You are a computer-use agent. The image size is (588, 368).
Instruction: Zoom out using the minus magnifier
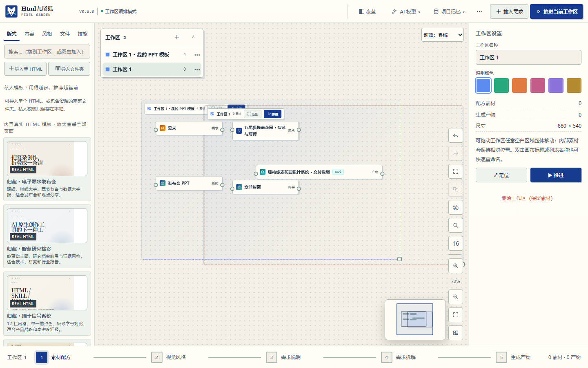coord(456,297)
